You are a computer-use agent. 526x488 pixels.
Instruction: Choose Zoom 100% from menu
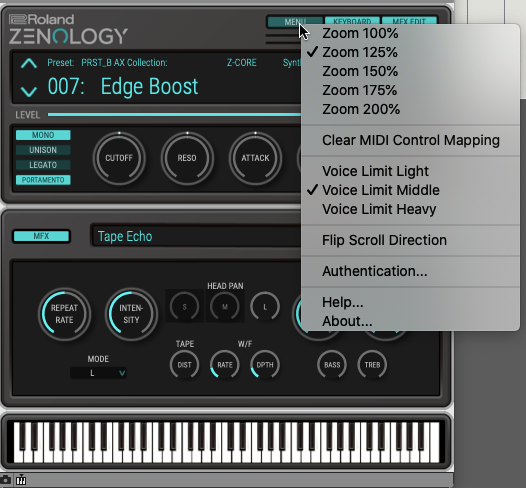(x=411, y=34)
